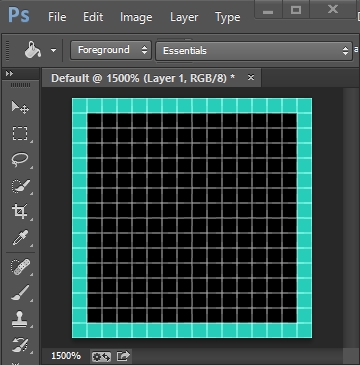Click the share export icon in status bar

[123, 356]
